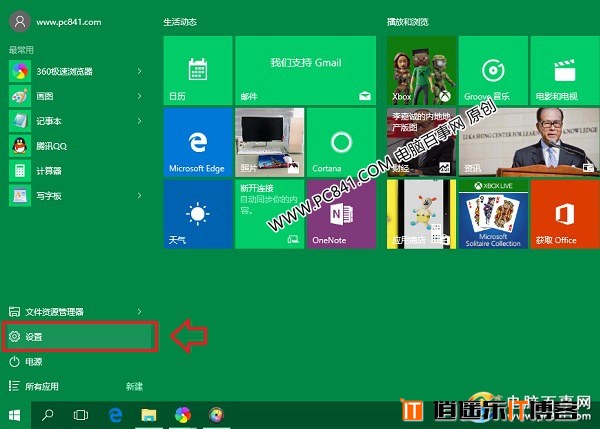Click the Windows Start button

coord(15,415)
